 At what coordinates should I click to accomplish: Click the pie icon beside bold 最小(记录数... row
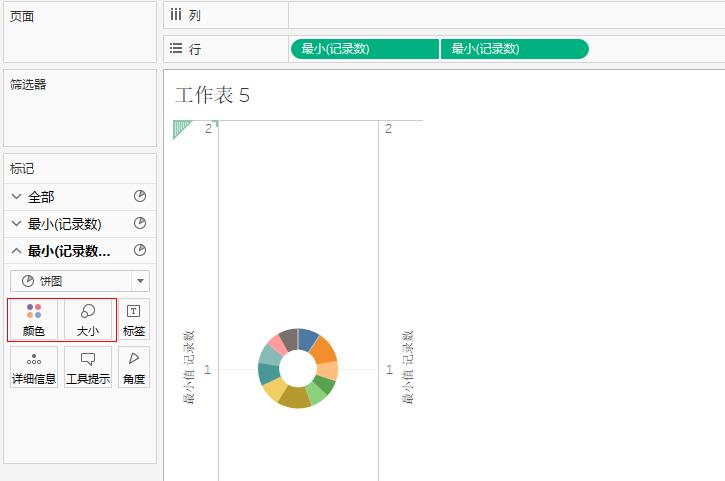click(x=140, y=250)
